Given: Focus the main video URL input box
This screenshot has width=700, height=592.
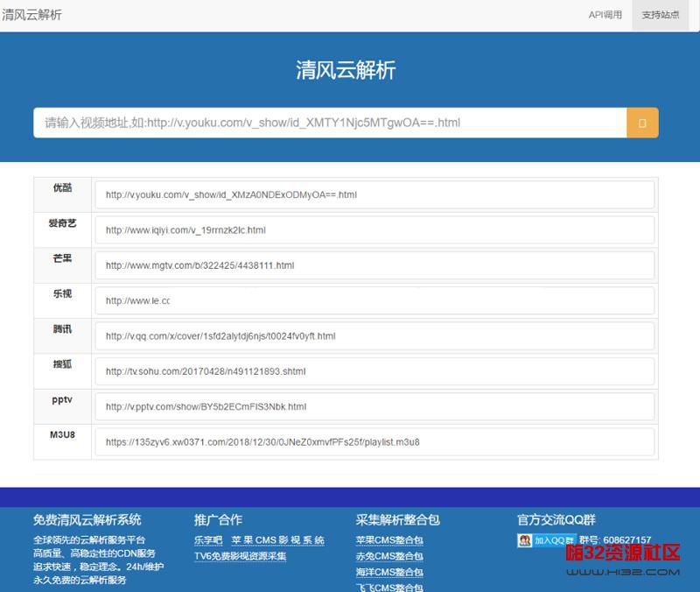Looking at the screenshot, I should [329, 123].
